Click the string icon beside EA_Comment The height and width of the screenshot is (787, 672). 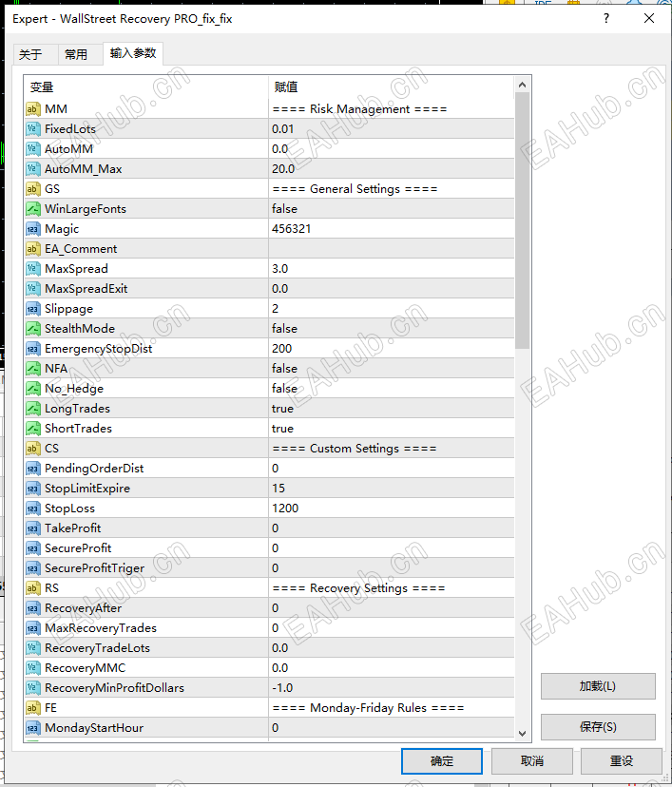pyautogui.click(x=32, y=249)
